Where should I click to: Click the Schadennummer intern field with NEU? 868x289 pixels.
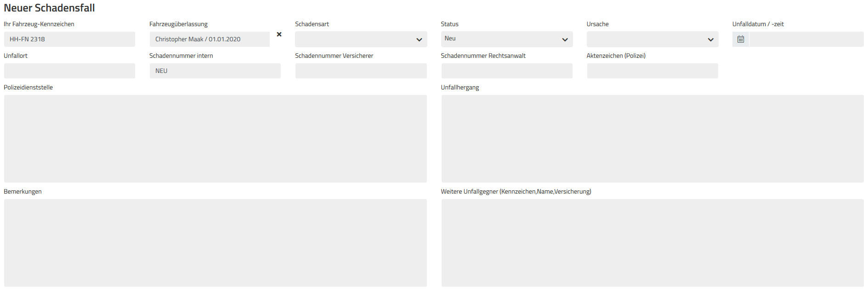(215, 71)
